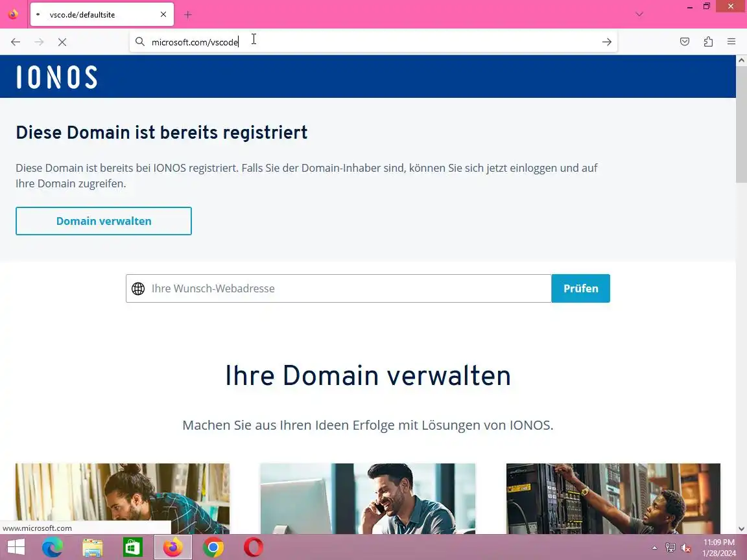This screenshot has width=747, height=560.
Task: Close the vsco.de/defaultsite tab
Action: click(x=163, y=14)
